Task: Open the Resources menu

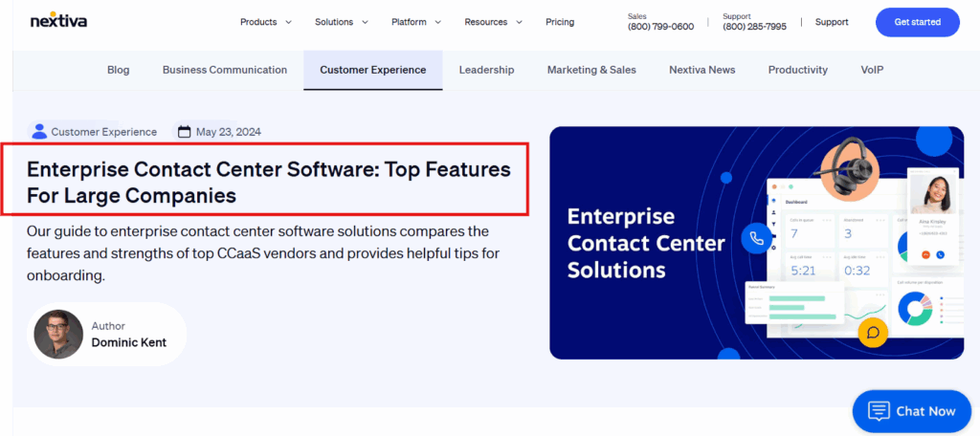Action: pyautogui.click(x=485, y=22)
